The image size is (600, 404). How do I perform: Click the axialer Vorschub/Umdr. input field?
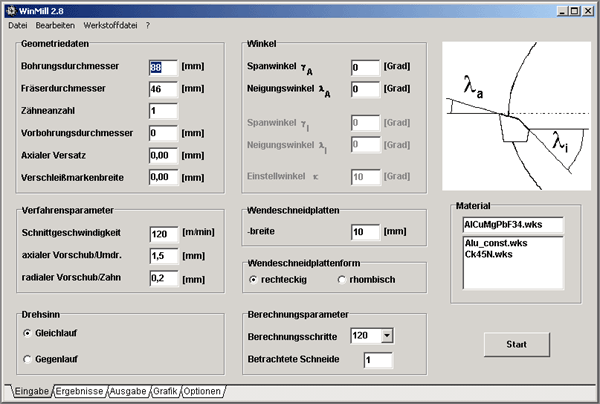click(x=164, y=256)
